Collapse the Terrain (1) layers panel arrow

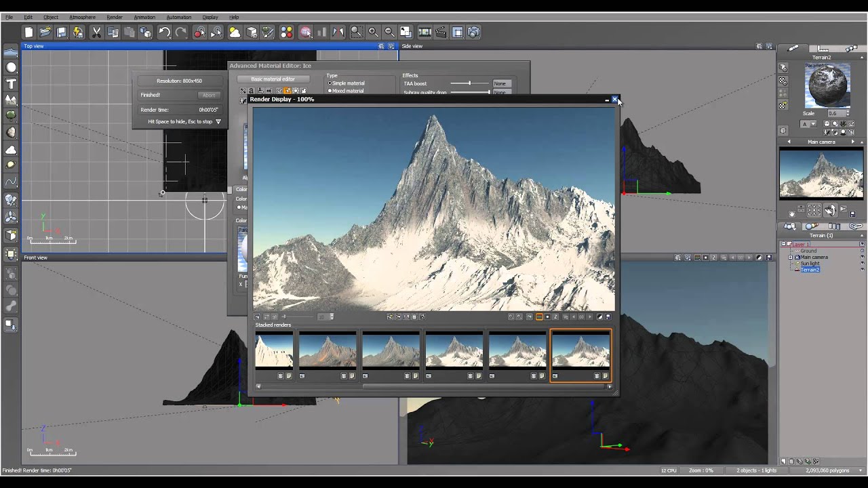click(863, 235)
